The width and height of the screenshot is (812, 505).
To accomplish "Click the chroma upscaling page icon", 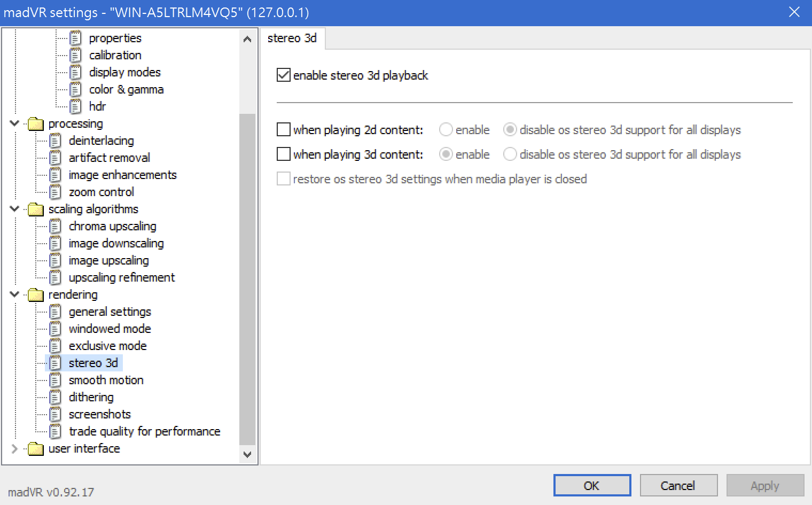I will pyautogui.click(x=56, y=226).
